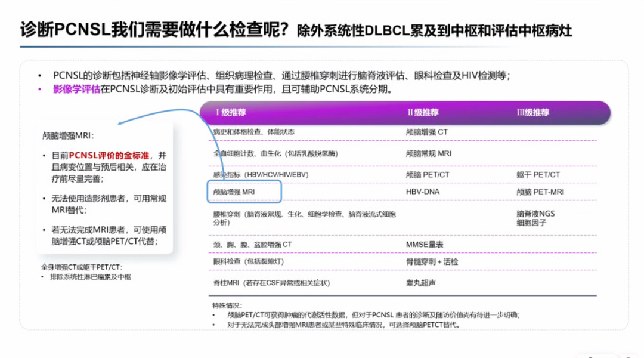Click the red PCNSL评价的金标准 text

pos(113,155)
